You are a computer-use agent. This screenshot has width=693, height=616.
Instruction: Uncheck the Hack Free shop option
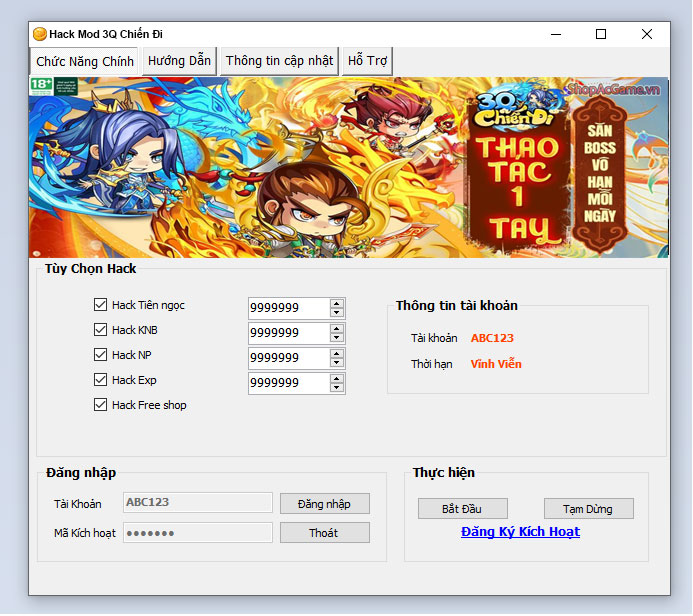(100, 405)
